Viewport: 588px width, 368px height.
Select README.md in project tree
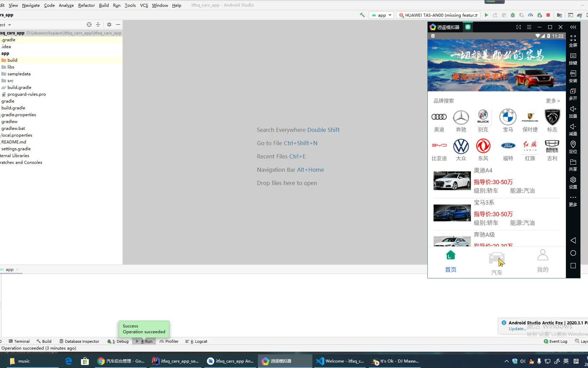click(x=14, y=142)
